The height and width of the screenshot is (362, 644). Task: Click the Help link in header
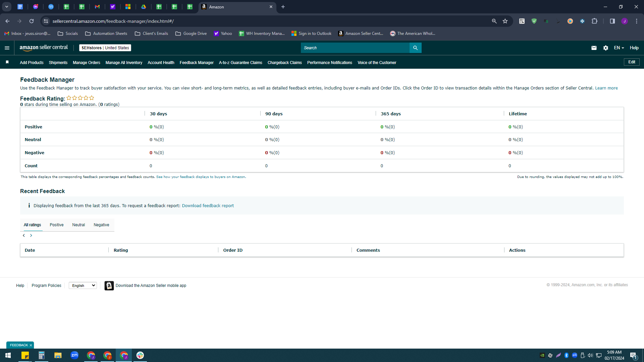634,48
